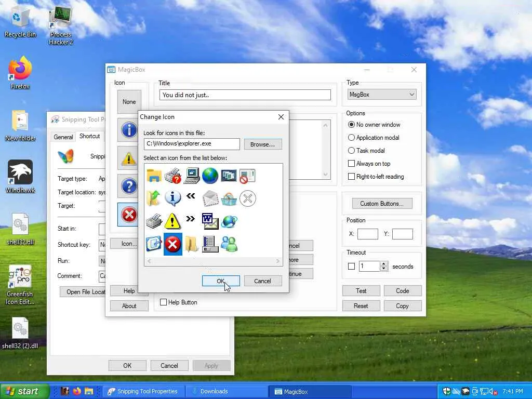
Task: Enable Right-to-left reading checkbox
Action: pos(352,177)
